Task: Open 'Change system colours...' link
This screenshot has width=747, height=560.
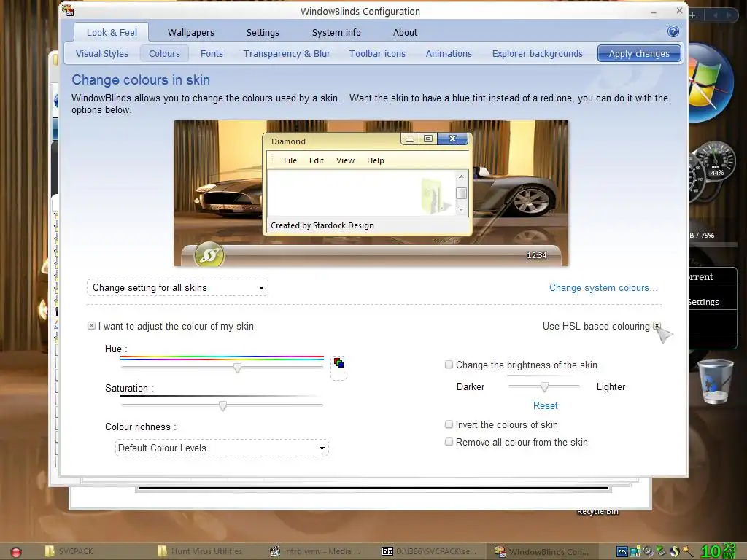Action: point(603,287)
